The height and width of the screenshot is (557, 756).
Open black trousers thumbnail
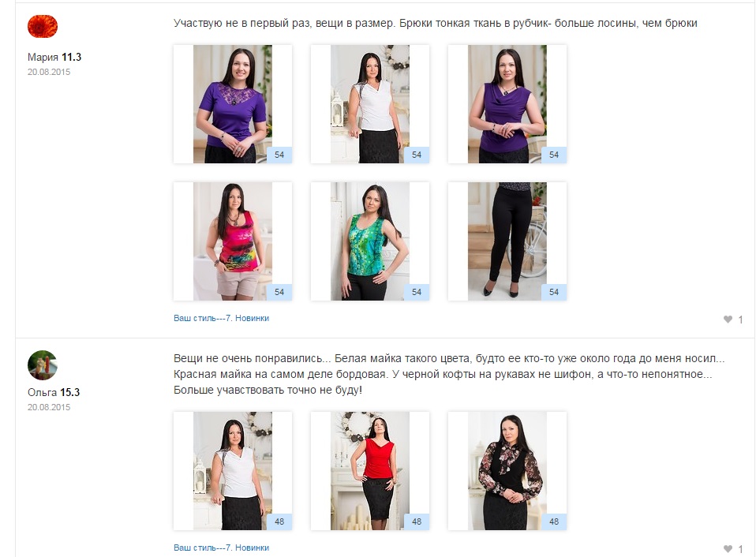click(x=507, y=241)
